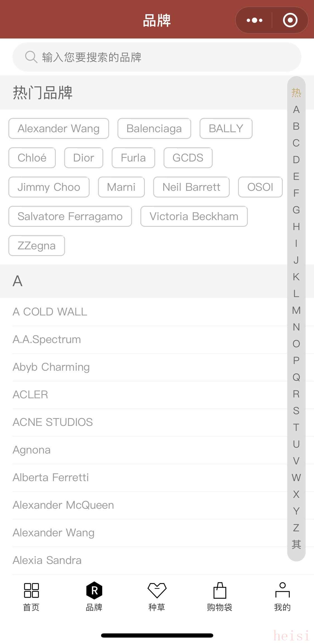Screen dimensions: 314x644
Task: Open ACNE STUDIOS in the list
Action: (53, 422)
